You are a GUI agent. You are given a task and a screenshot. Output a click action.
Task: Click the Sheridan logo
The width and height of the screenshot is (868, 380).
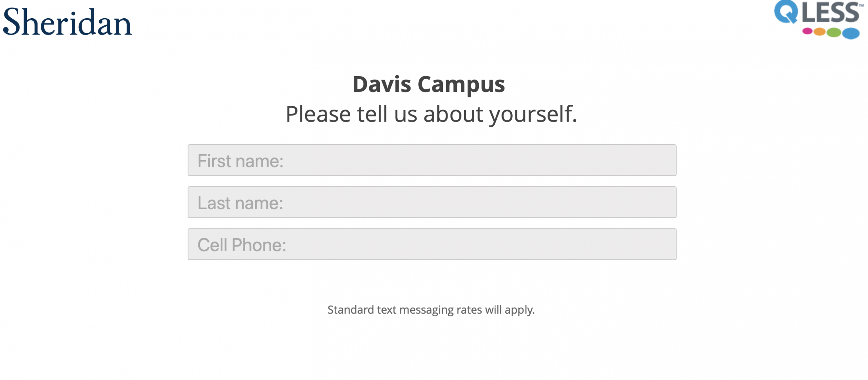tap(67, 22)
